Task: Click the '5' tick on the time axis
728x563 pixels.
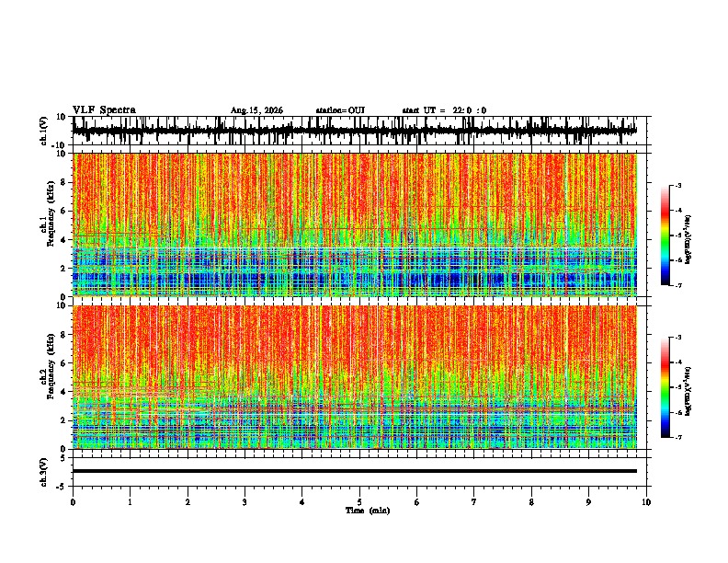Action: pos(359,502)
